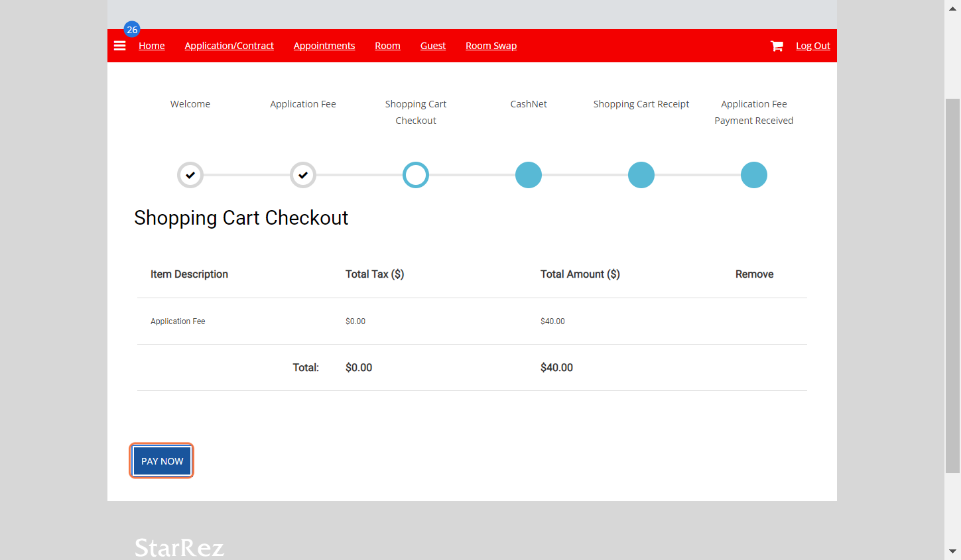Click the Application Fee step label
This screenshot has width=961, height=560.
(x=303, y=104)
